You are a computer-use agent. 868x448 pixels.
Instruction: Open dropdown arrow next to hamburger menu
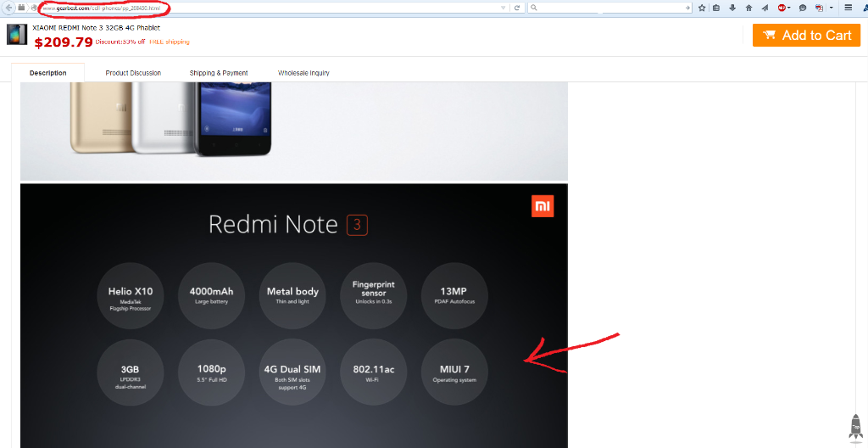click(x=831, y=8)
